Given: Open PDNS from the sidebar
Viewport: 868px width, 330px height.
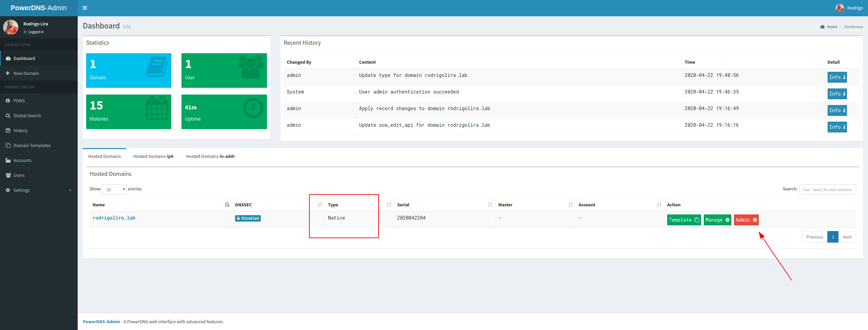Looking at the screenshot, I should (19, 101).
